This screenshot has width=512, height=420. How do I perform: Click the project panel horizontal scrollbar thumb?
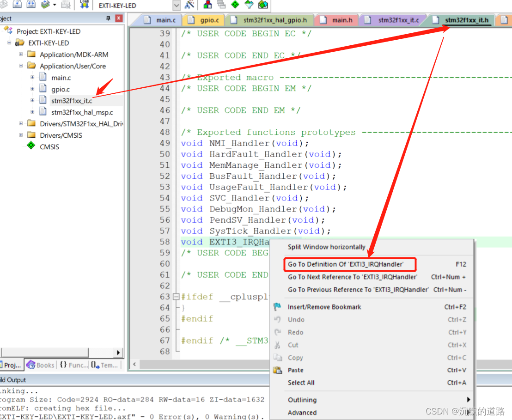[x=45, y=353]
